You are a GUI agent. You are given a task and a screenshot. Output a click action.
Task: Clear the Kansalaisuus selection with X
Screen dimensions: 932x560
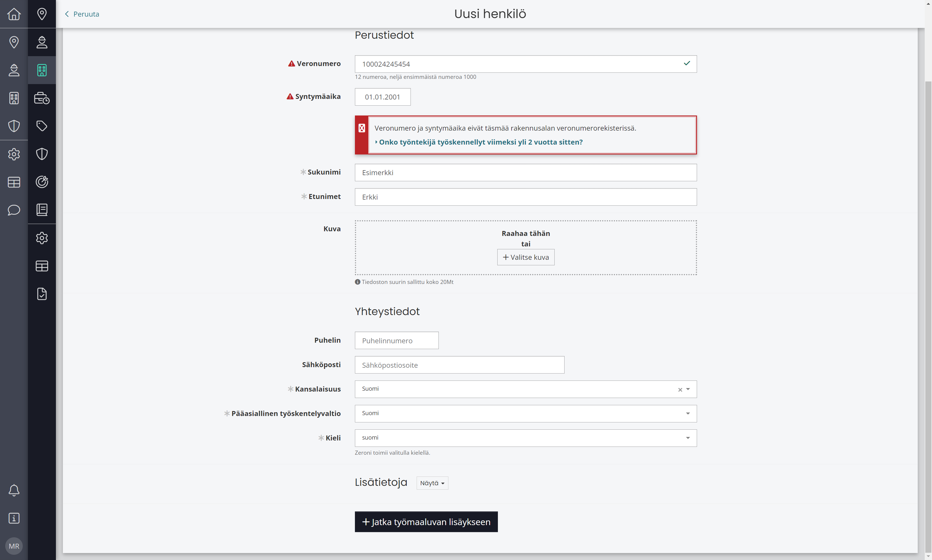tap(680, 390)
